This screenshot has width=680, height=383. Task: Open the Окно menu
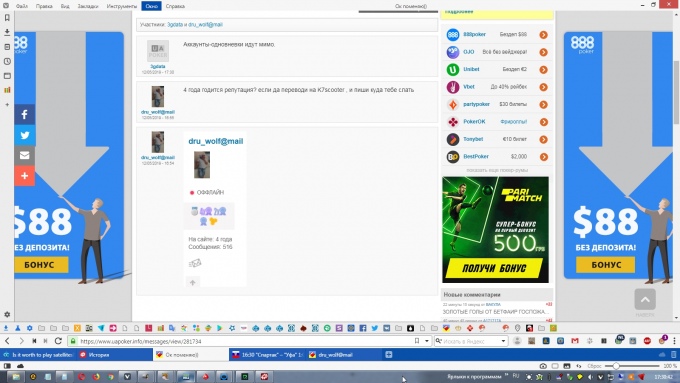(151, 6)
